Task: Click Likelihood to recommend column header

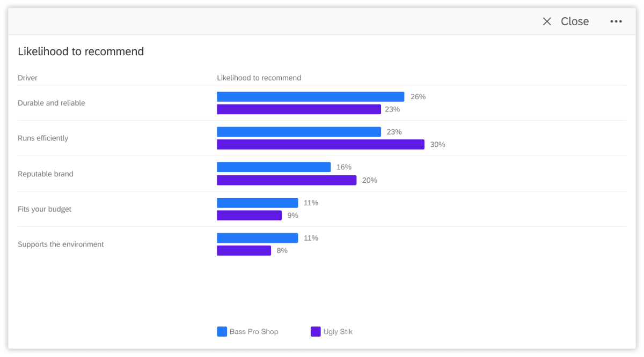Action: [259, 78]
